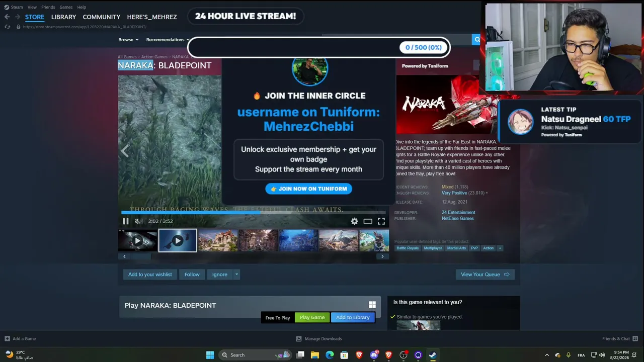Click Add to your wishlist
Image resolution: width=644 pixels, height=362 pixels.
150,275
